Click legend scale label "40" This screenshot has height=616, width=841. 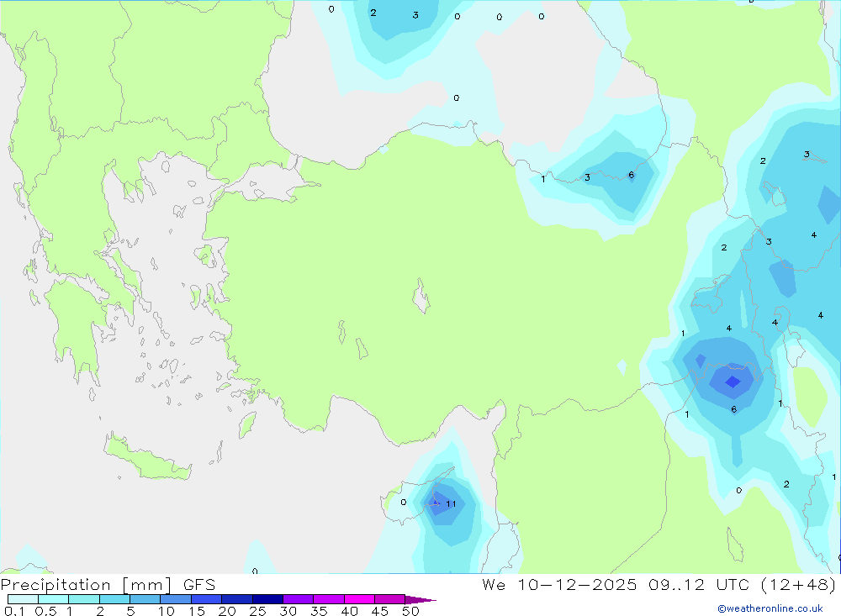pos(350,611)
